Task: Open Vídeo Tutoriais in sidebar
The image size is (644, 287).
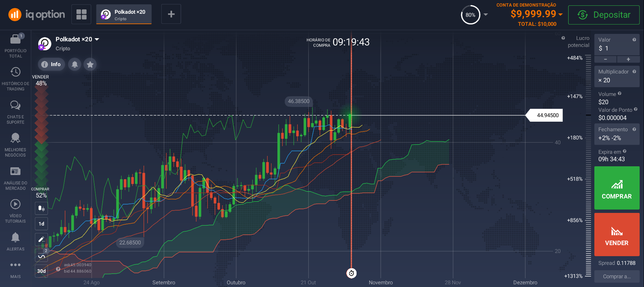Action: (x=15, y=211)
